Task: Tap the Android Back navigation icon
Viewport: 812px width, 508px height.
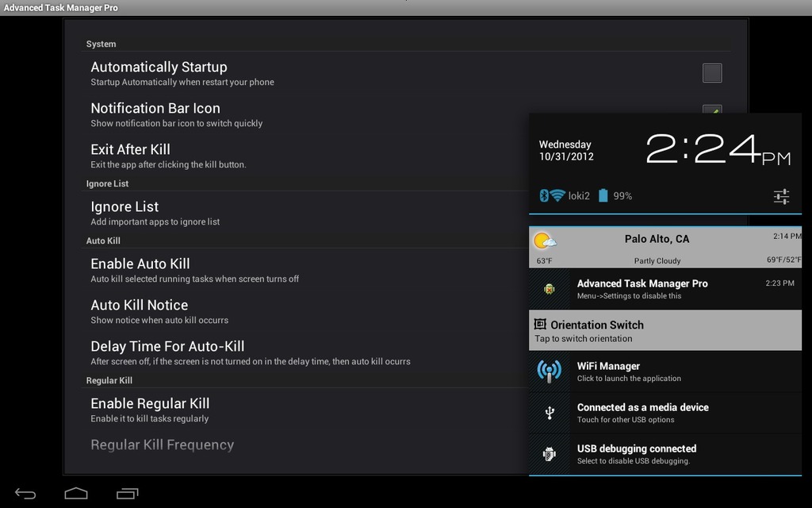Action: point(25,494)
